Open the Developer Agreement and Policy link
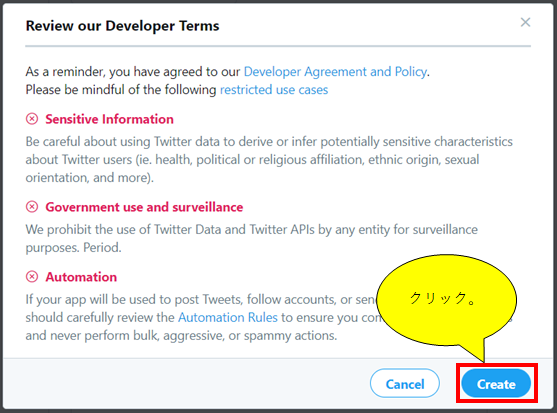This screenshot has width=557, height=413. 335,72
